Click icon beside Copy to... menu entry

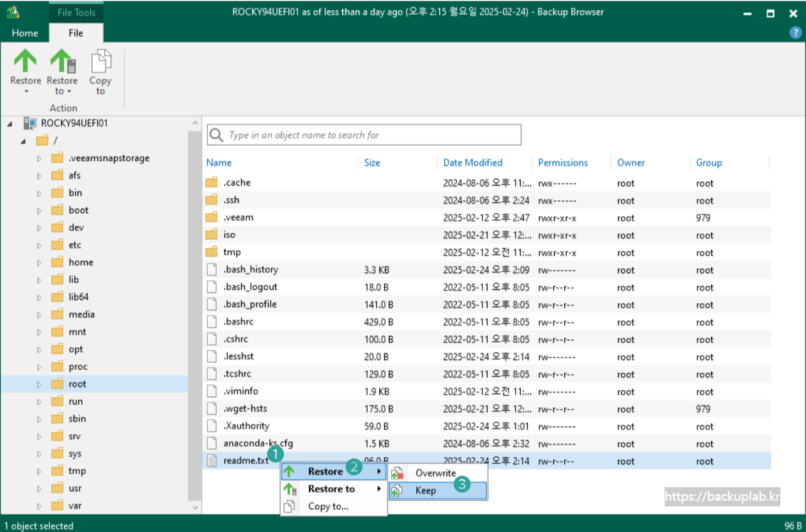tap(289, 506)
